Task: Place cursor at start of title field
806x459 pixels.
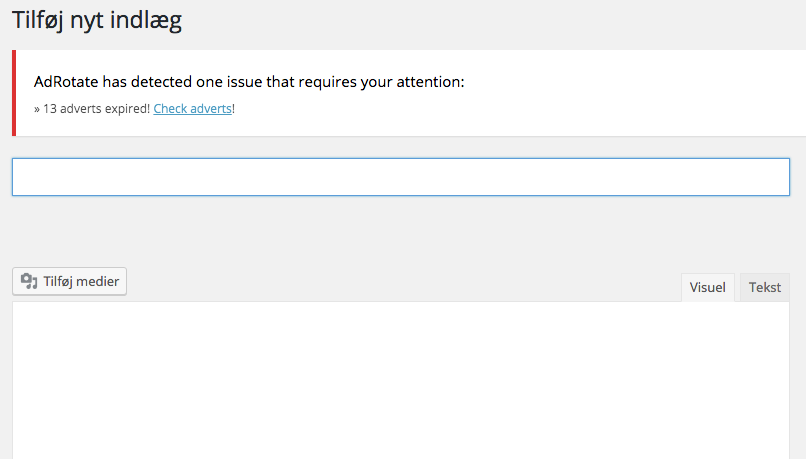Action: 21,177
